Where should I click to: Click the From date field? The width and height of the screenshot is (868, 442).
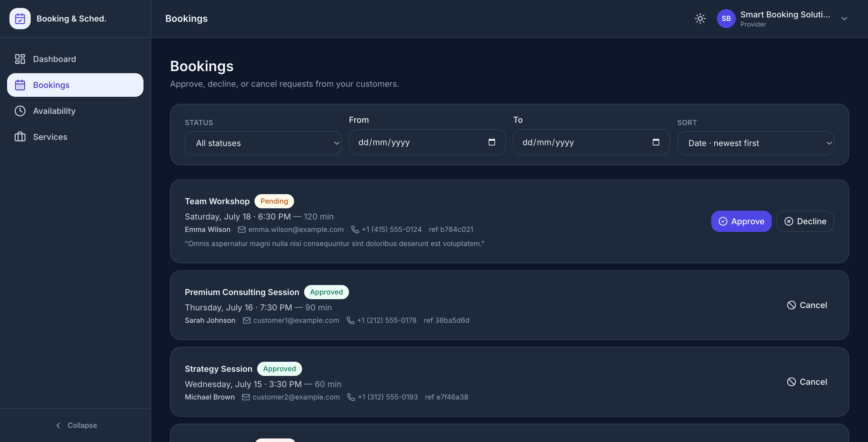427,143
